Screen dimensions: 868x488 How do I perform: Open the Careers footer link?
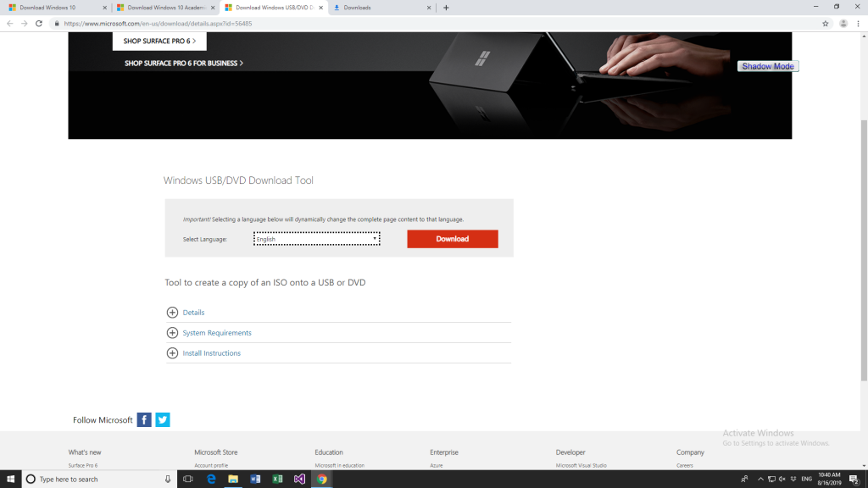685,466
